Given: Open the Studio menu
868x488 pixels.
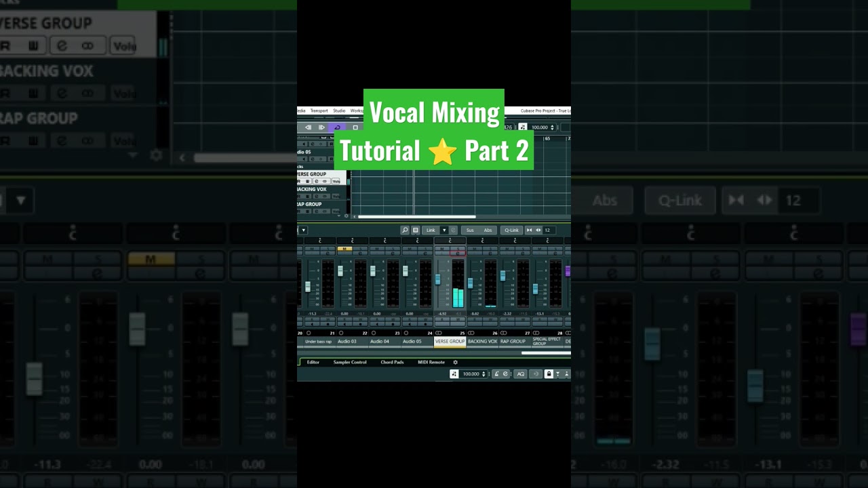Looking at the screenshot, I should pos(339,110).
